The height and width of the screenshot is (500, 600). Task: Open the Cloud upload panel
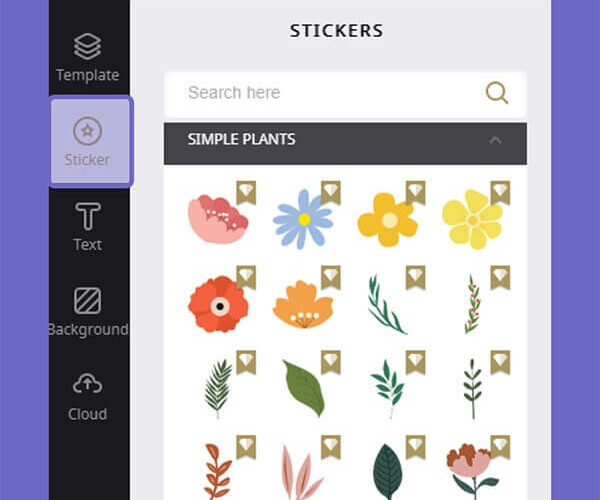88,397
